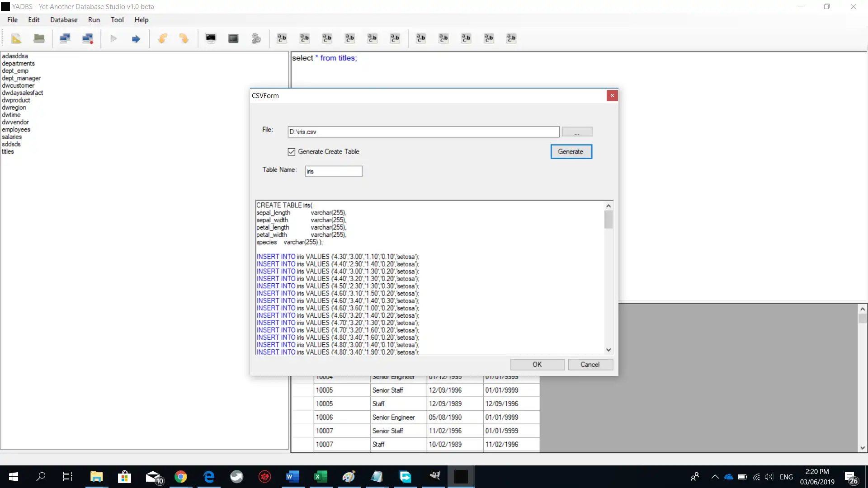Viewport: 868px width, 488px height.
Task: Open the File menu
Action: (x=13, y=20)
